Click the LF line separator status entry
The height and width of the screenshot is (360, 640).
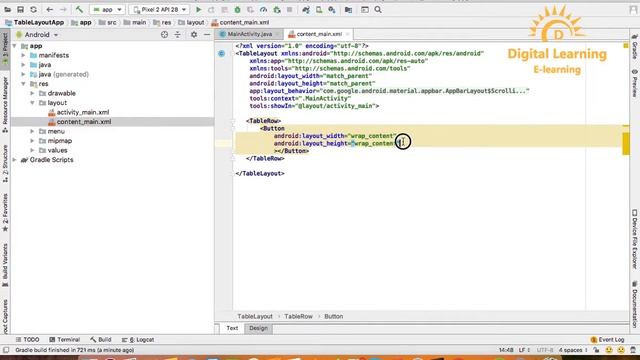pos(524,350)
